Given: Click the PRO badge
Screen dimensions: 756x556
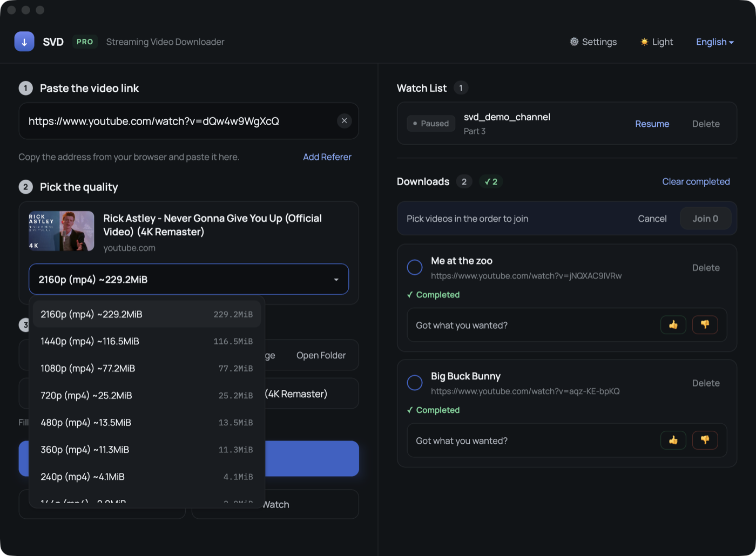Looking at the screenshot, I should (85, 42).
